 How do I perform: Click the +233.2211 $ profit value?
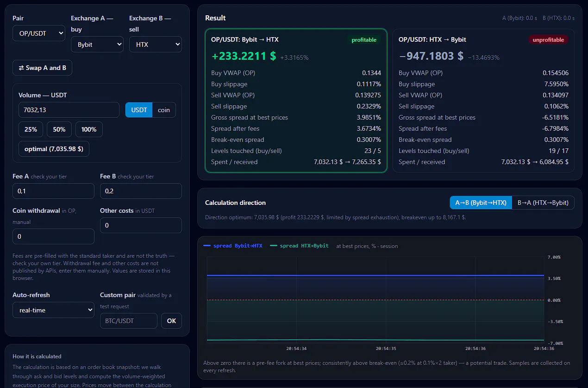(244, 56)
